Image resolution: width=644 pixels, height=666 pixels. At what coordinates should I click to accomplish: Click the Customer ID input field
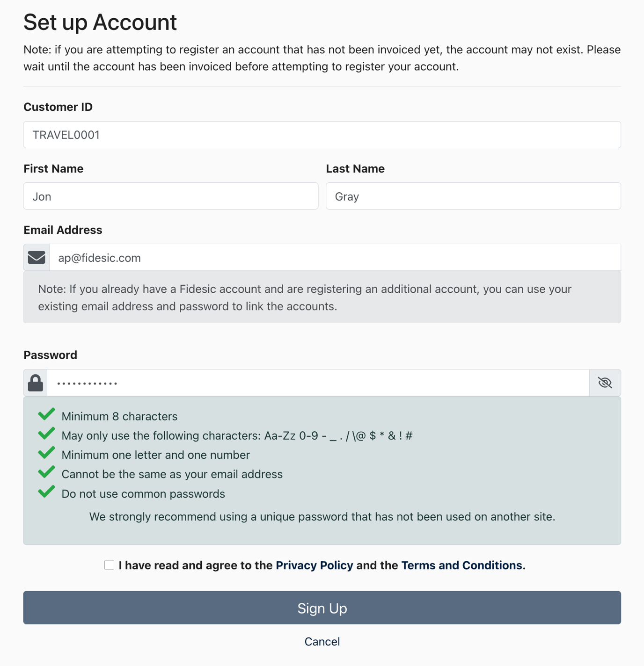[322, 134]
